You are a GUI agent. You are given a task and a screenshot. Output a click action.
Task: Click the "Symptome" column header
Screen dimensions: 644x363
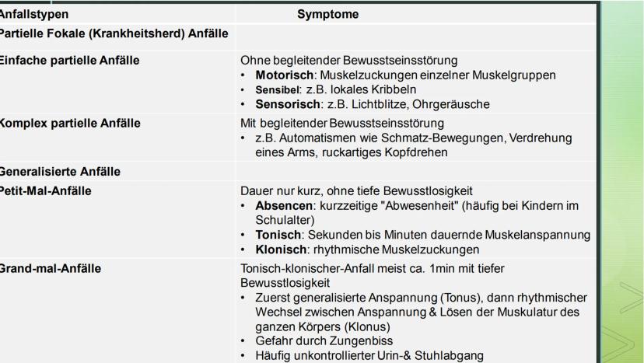[327, 14]
